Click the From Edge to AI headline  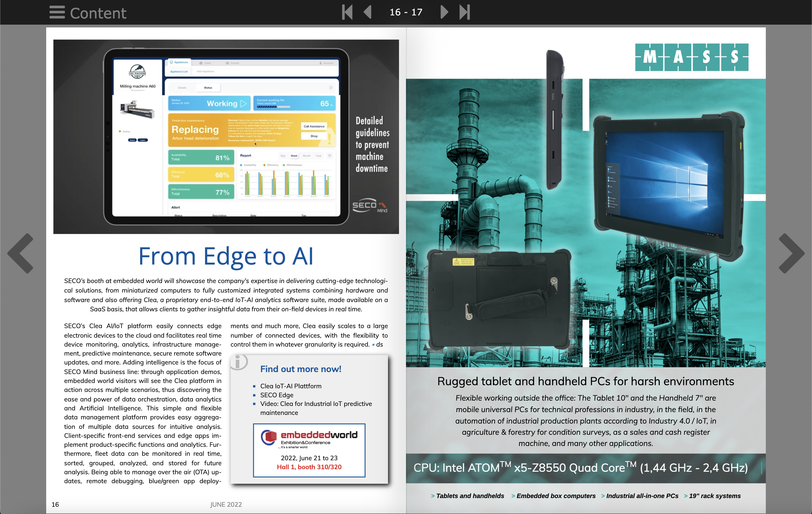226,256
